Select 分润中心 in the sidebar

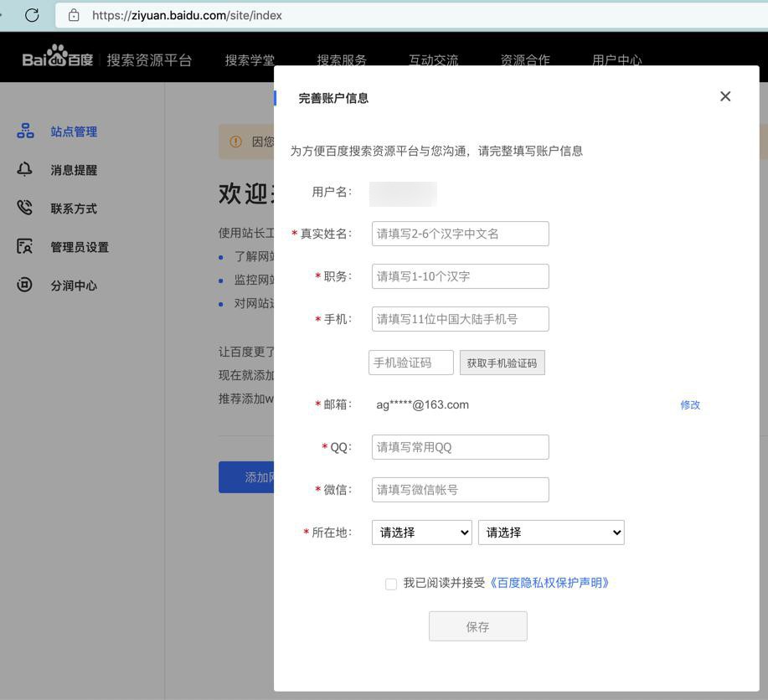(x=74, y=286)
